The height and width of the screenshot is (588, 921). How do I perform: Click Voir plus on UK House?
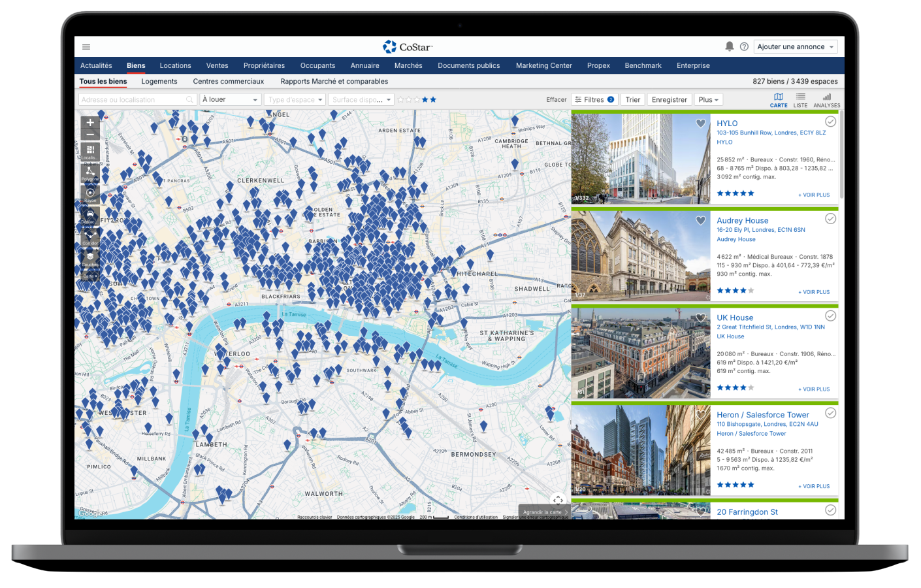point(814,389)
